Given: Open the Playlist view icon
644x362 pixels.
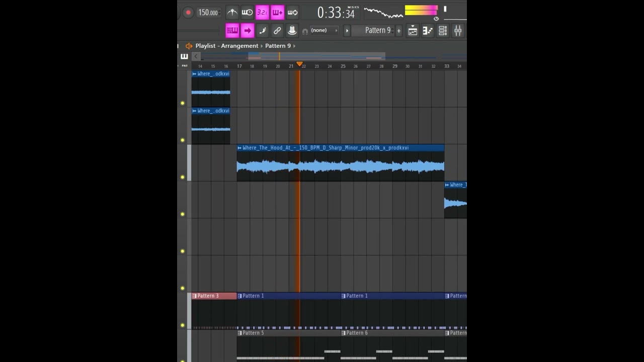Looking at the screenshot, I should coord(413,31).
